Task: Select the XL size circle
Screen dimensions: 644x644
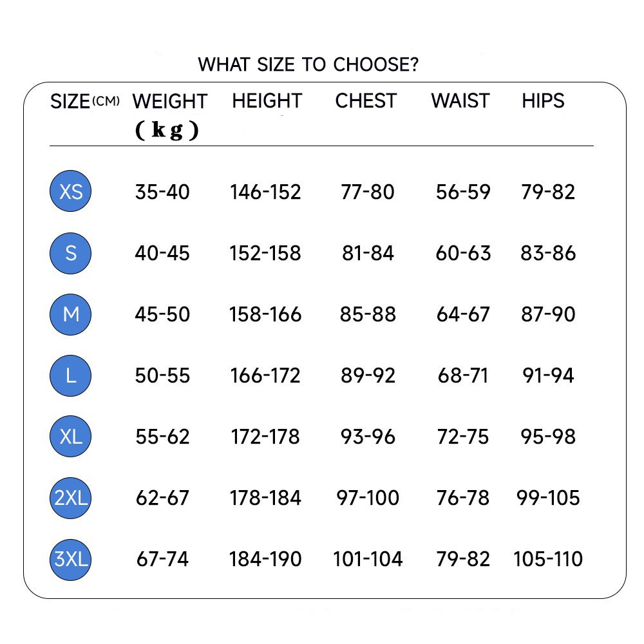Action: [71, 437]
